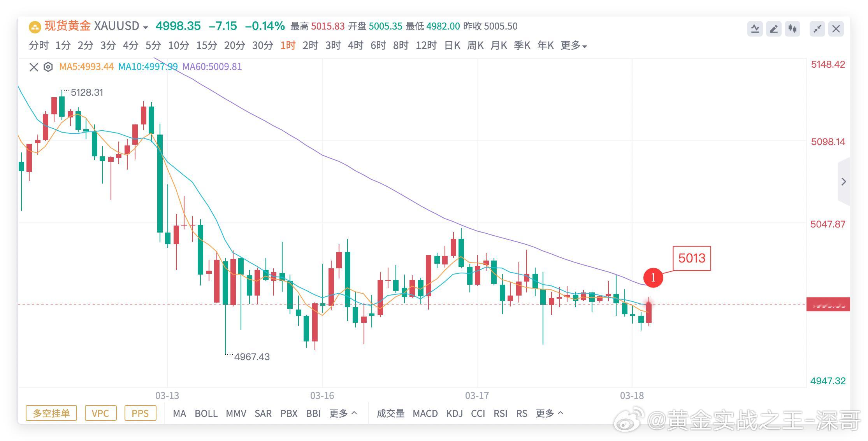Expand the right side panel chevron

tap(844, 181)
